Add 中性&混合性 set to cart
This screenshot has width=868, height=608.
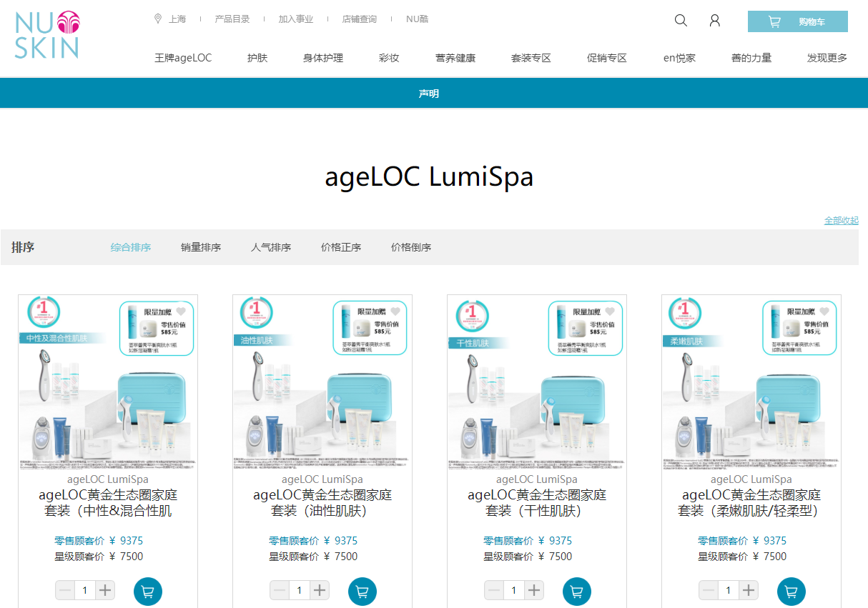148,592
